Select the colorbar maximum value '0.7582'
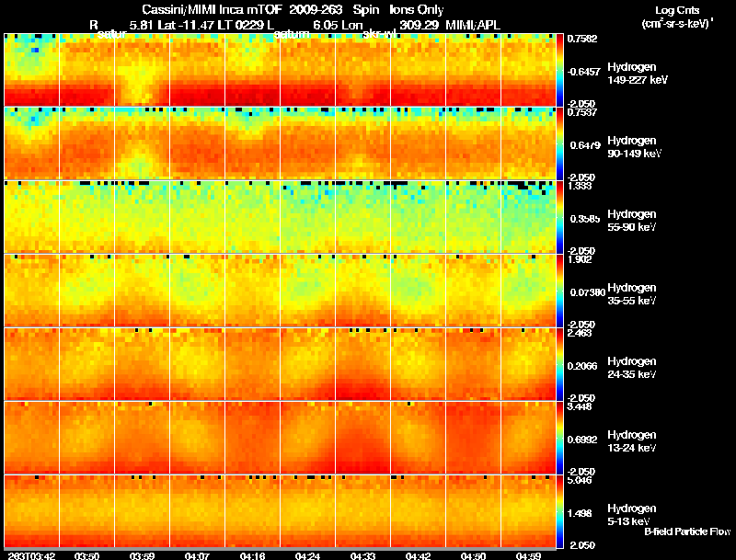Image resolution: width=736 pixels, height=560 pixels. 582,39
